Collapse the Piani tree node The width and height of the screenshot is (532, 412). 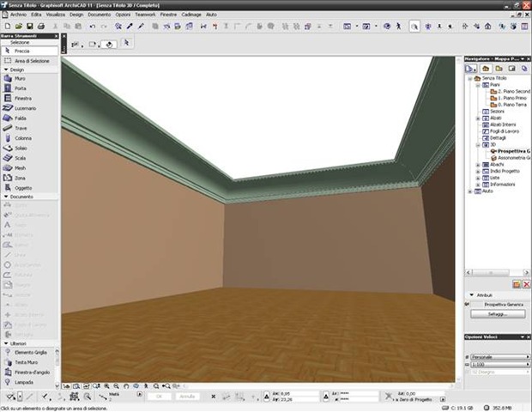(x=477, y=85)
